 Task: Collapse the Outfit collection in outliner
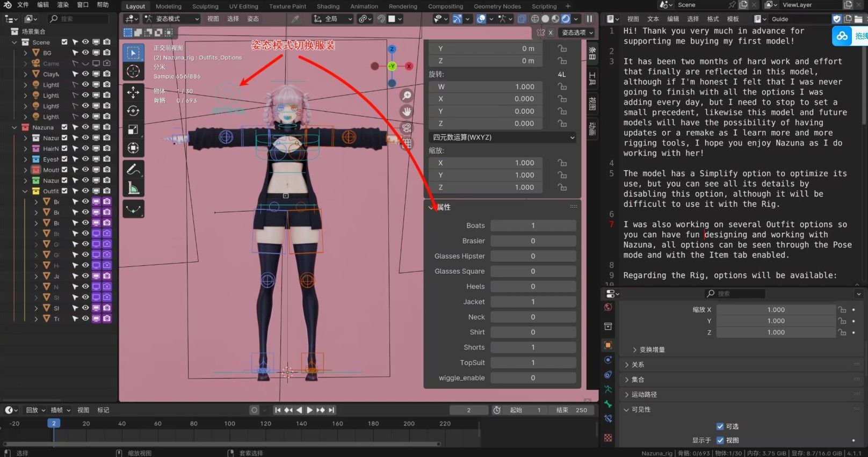pos(25,191)
